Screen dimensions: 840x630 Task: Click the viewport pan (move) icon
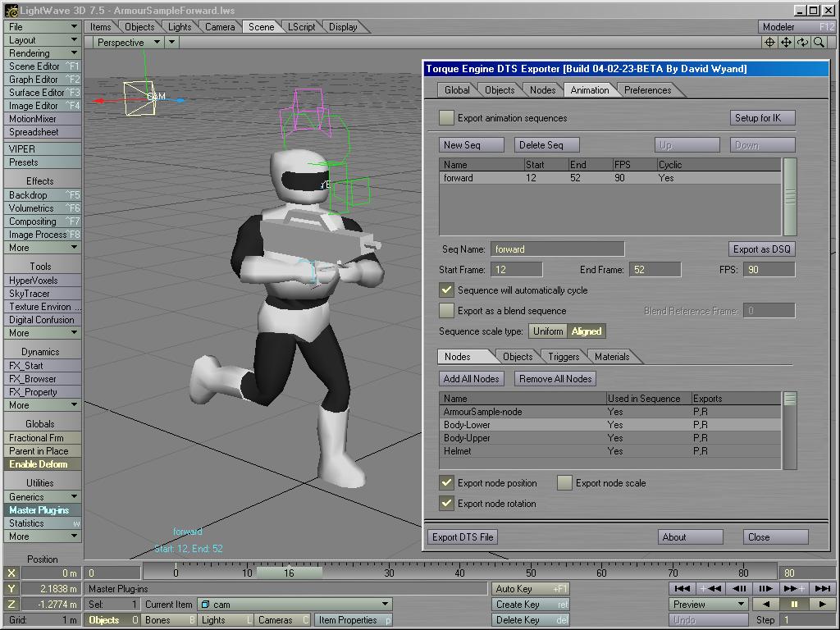coord(786,43)
